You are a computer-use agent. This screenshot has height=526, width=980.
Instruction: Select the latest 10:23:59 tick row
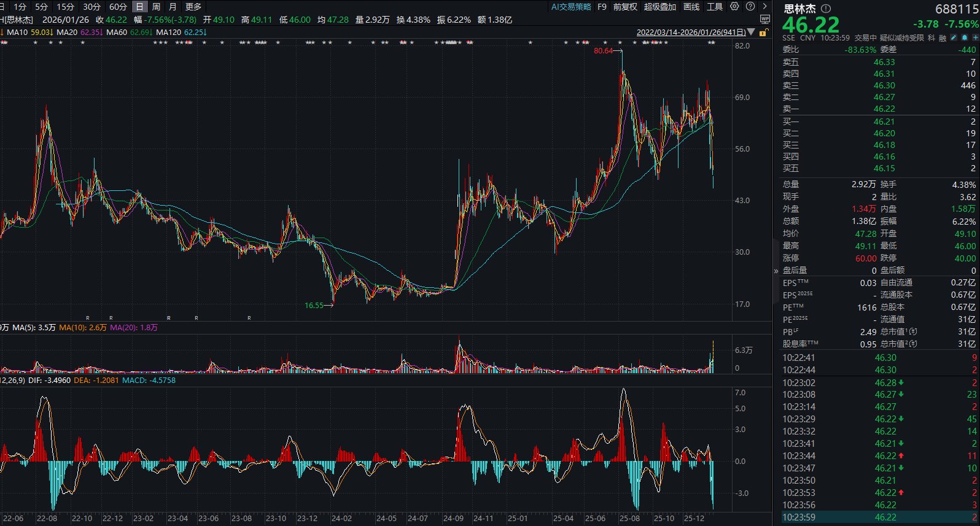tap(879, 517)
